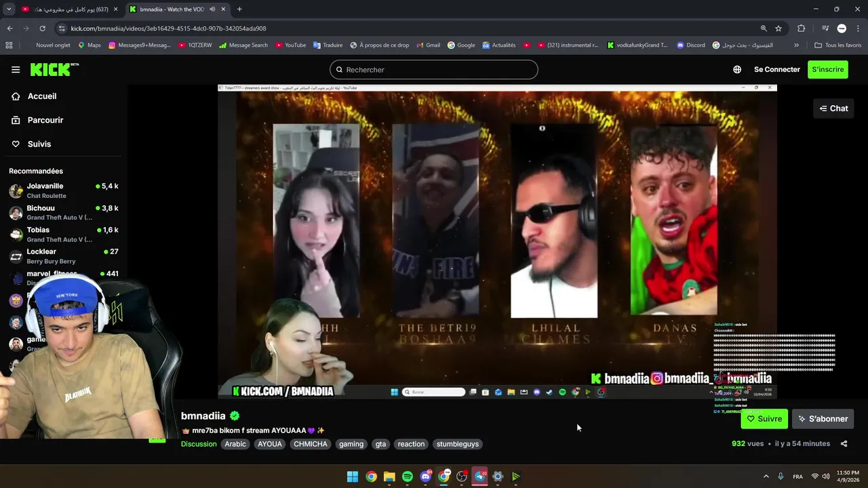This screenshot has height=488, width=868.
Task: Open the Chrome tab search dropdown
Action: tap(9, 9)
